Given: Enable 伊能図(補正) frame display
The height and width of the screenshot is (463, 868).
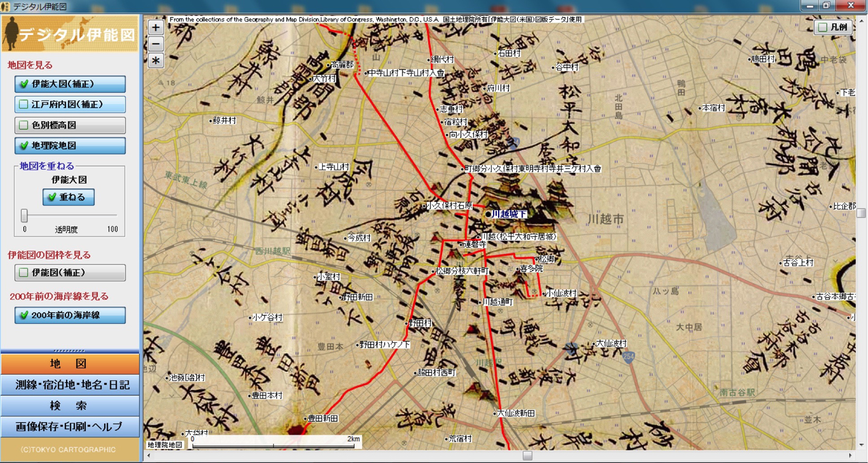Looking at the screenshot, I should point(70,273).
